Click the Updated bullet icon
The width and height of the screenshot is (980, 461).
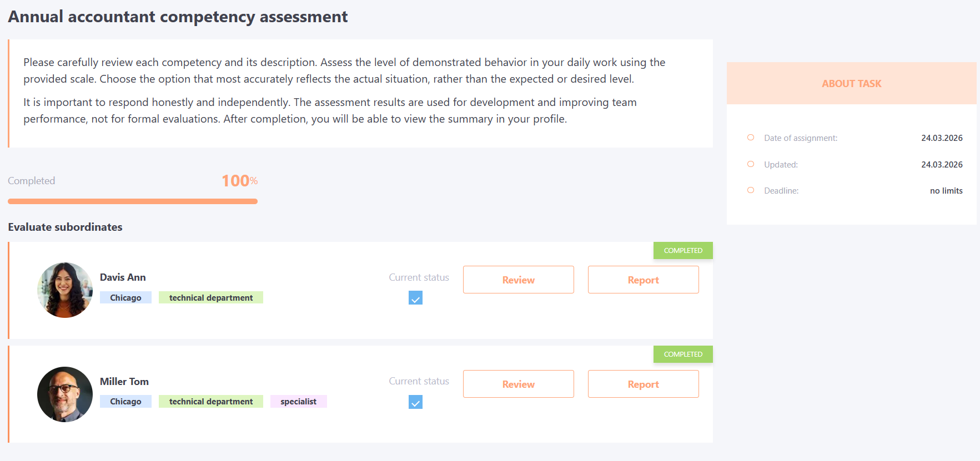pyautogui.click(x=751, y=164)
